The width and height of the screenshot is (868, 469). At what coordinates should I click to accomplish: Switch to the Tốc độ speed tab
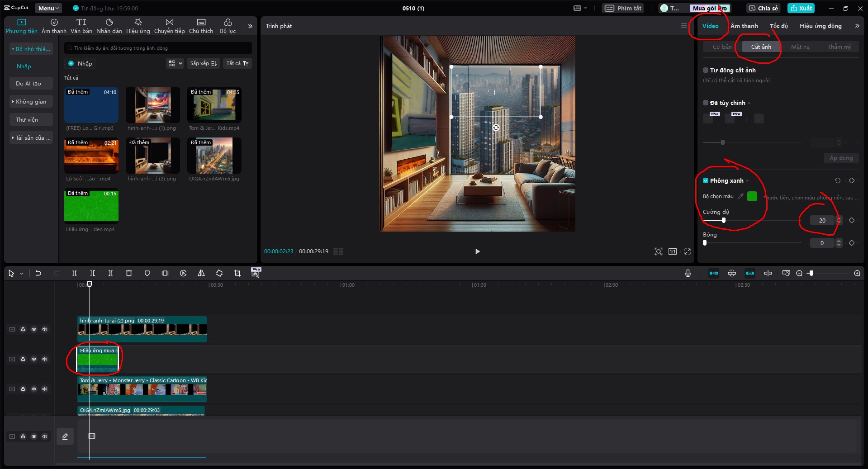(779, 26)
